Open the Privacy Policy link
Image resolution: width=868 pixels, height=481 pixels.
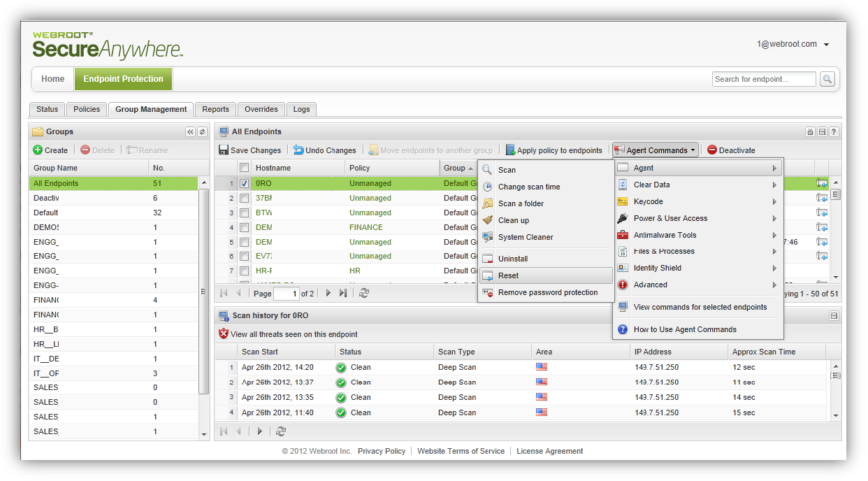coord(382,451)
